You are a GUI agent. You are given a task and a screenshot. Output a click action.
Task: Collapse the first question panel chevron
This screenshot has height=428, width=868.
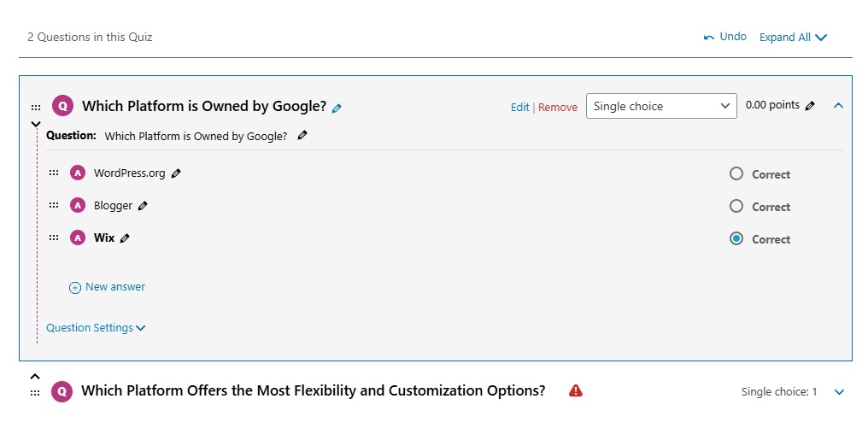pyautogui.click(x=838, y=106)
